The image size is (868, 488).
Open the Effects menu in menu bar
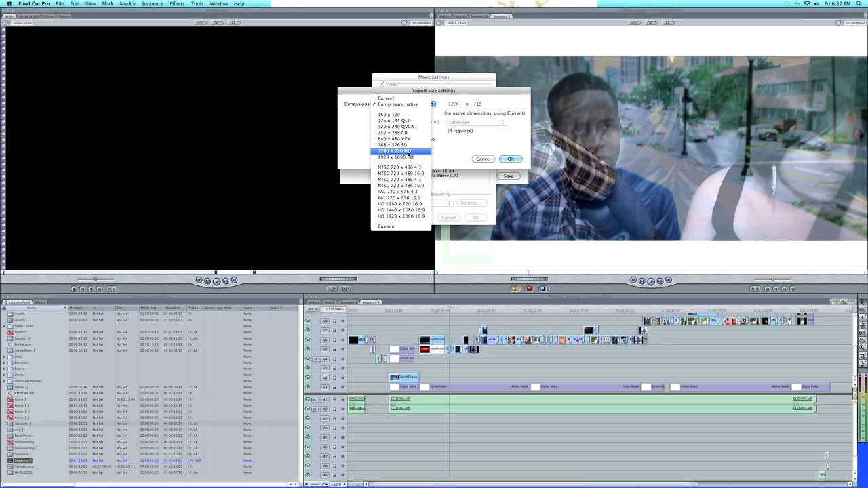[177, 4]
